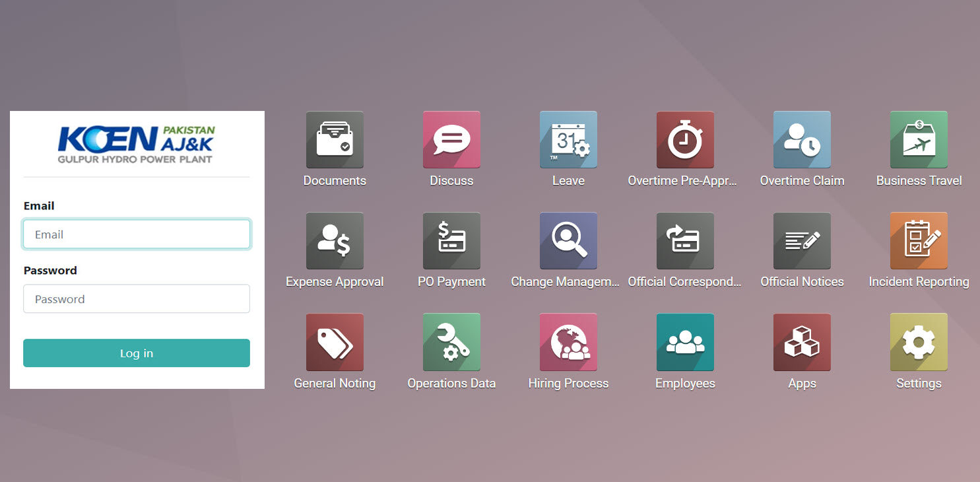The image size is (980, 482).
Task: Open the Change Management magnifier icon
Action: tap(568, 240)
